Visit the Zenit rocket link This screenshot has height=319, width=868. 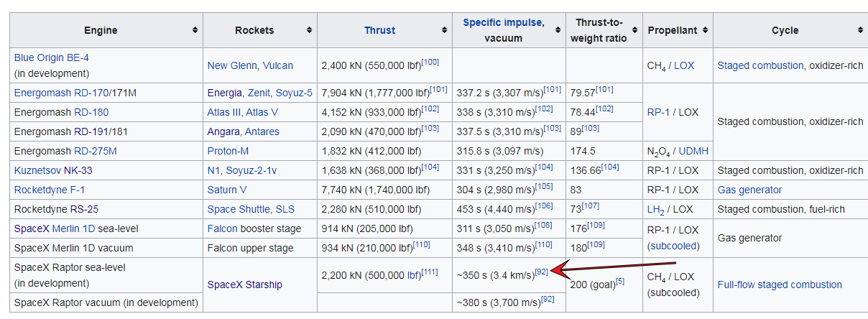pos(259,93)
